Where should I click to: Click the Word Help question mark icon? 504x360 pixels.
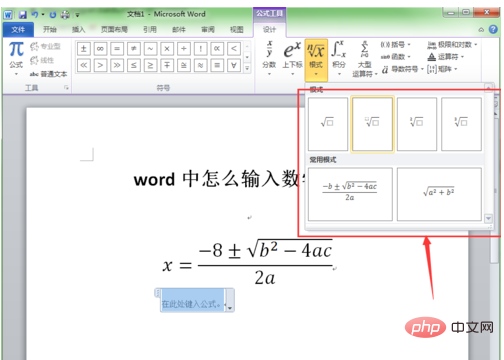tap(493, 29)
